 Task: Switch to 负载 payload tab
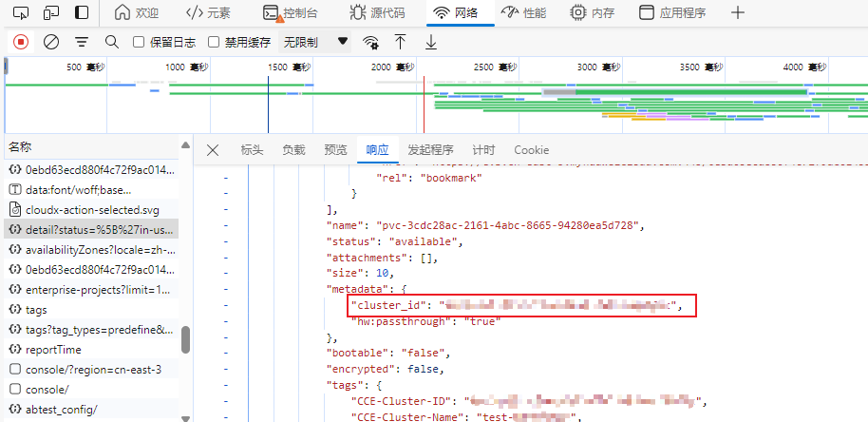tap(294, 150)
